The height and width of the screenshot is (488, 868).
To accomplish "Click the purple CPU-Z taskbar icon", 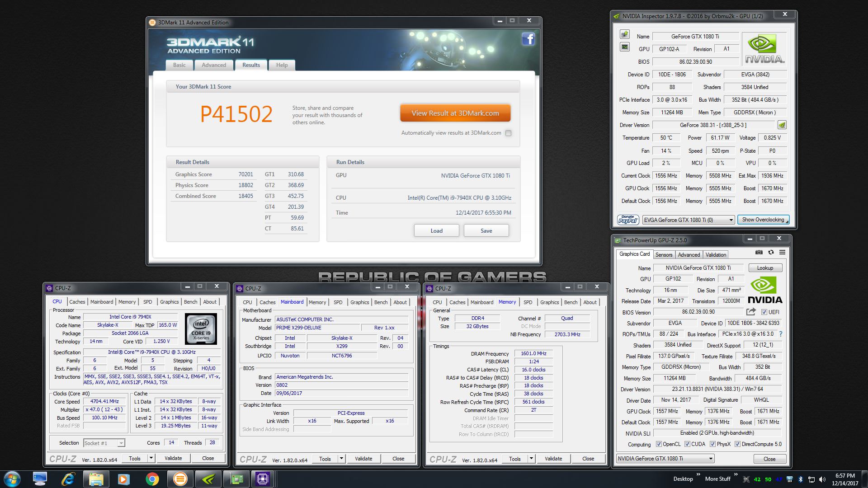I will click(263, 479).
